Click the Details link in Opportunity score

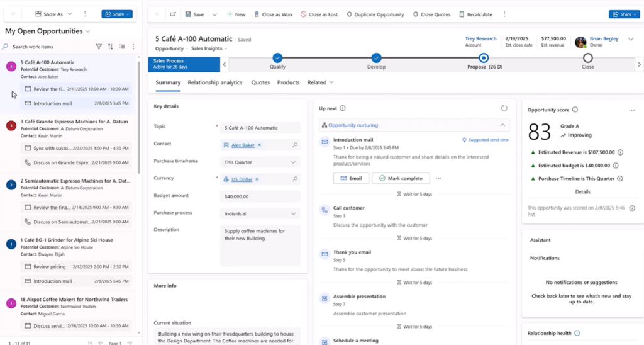point(582,192)
